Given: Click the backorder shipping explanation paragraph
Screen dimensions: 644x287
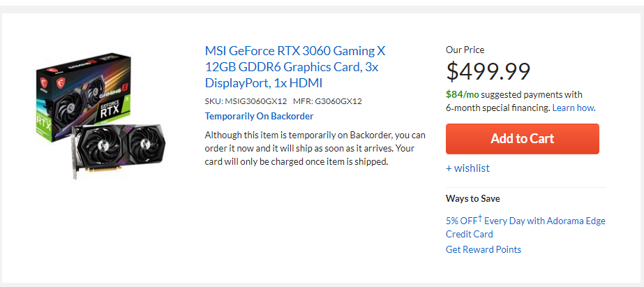Looking at the screenshot, I should 315,148.
